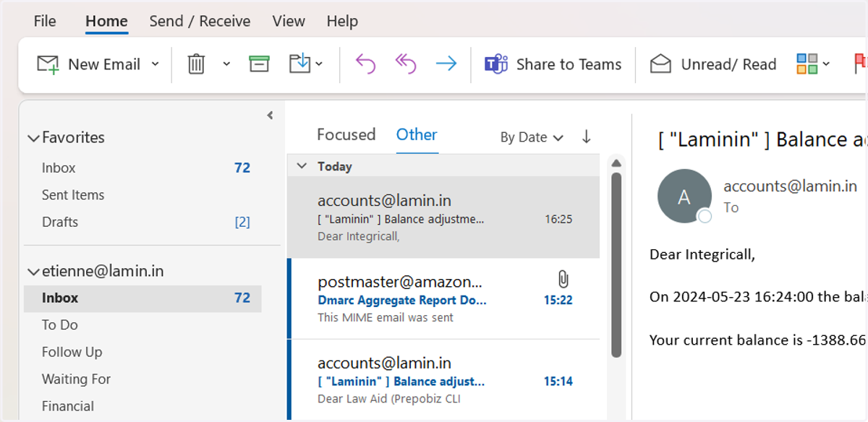Open the Help ribbon tab

[x=342, y=21]
